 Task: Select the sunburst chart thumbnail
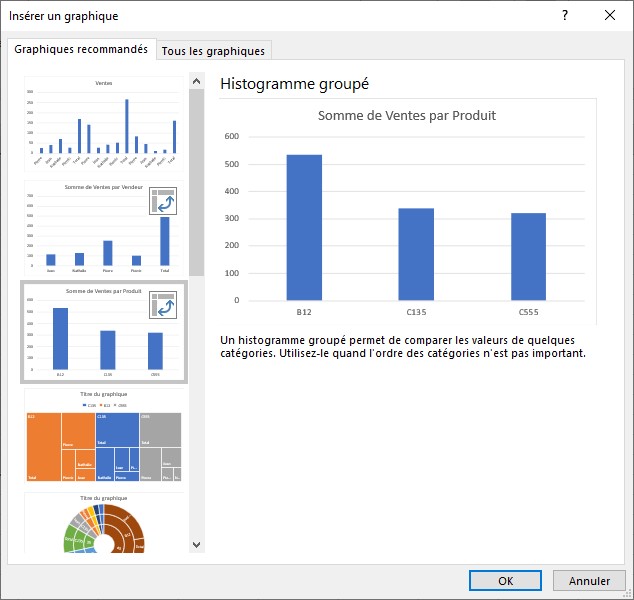pyautogui.click(x=103, y=525)
